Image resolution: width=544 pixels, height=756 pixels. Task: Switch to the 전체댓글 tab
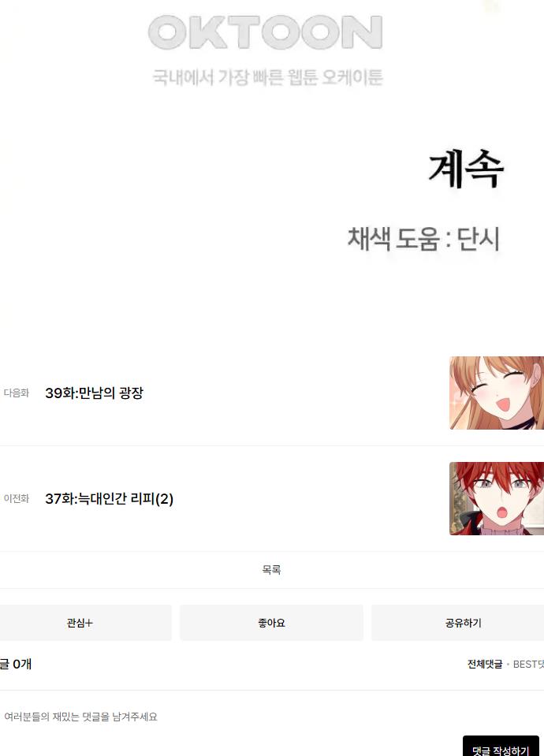point(485,665)
